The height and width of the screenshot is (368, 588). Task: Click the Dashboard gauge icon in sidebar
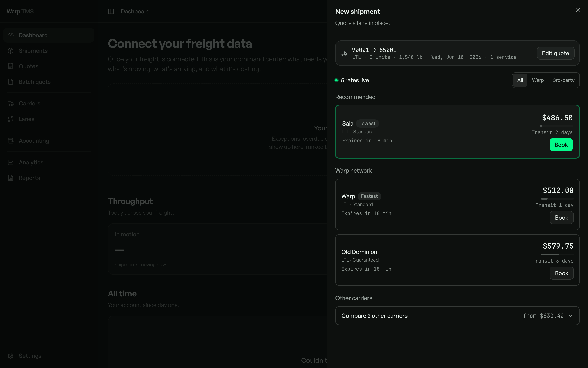tap(11, 35)
